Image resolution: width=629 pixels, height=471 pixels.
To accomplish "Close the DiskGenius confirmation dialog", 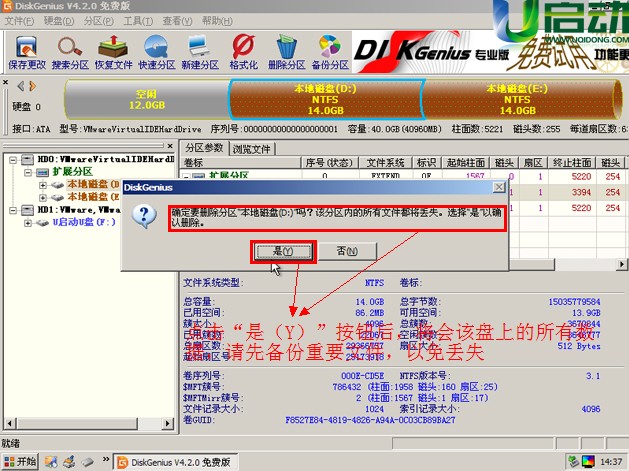I will point(499,187).
